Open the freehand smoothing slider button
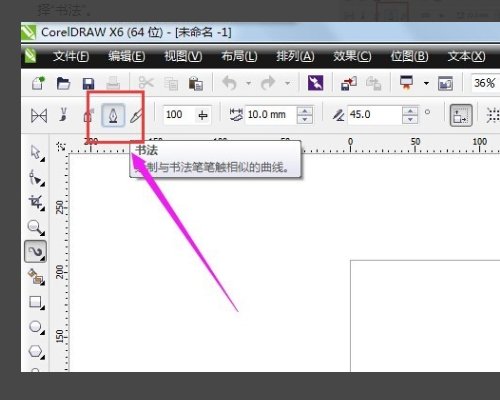 pyautogui.click(x=203, y=115)
